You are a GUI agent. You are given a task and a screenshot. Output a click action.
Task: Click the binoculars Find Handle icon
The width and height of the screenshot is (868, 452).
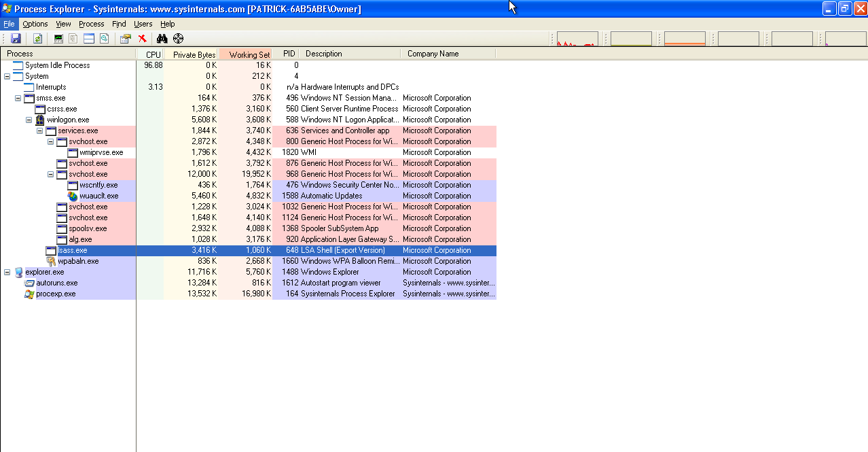[x=162, y=39]
